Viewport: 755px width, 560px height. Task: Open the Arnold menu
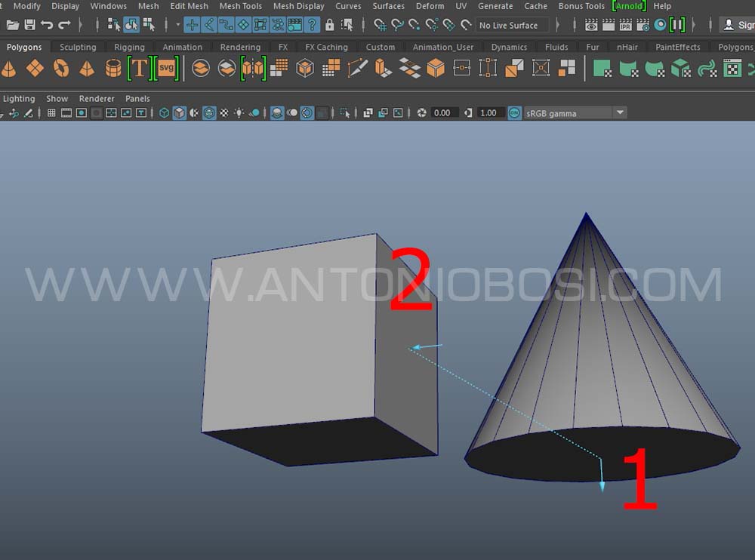(629, 6)
